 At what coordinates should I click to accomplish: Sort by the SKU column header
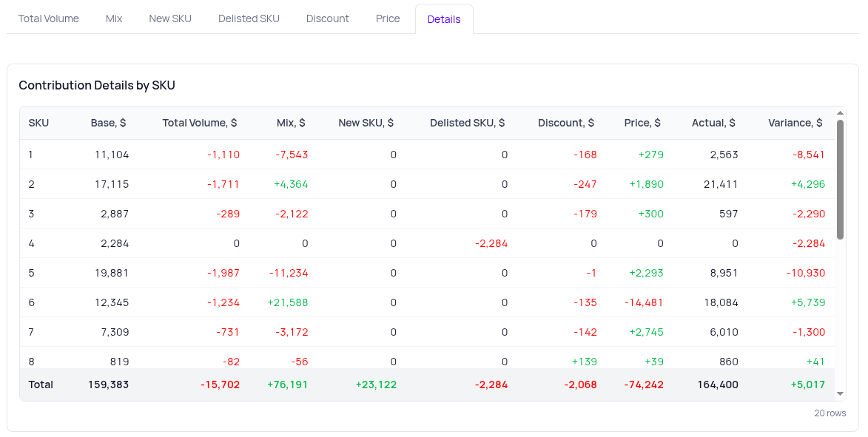(38, 123)
